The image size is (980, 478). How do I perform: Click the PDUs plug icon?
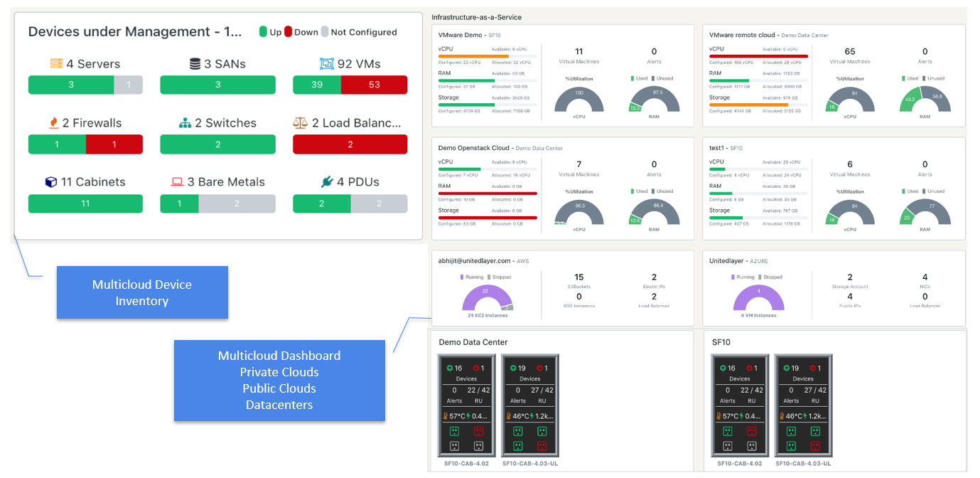(327, 182)
